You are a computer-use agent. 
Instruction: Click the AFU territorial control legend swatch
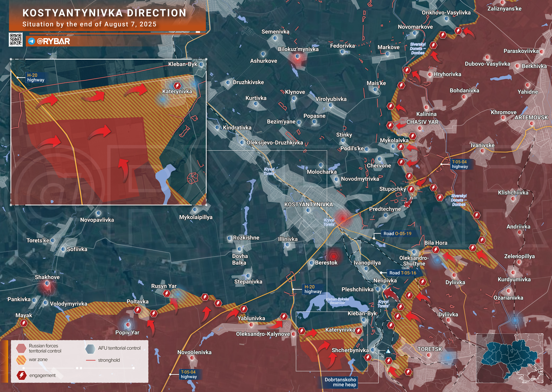(x=90, y=349)
